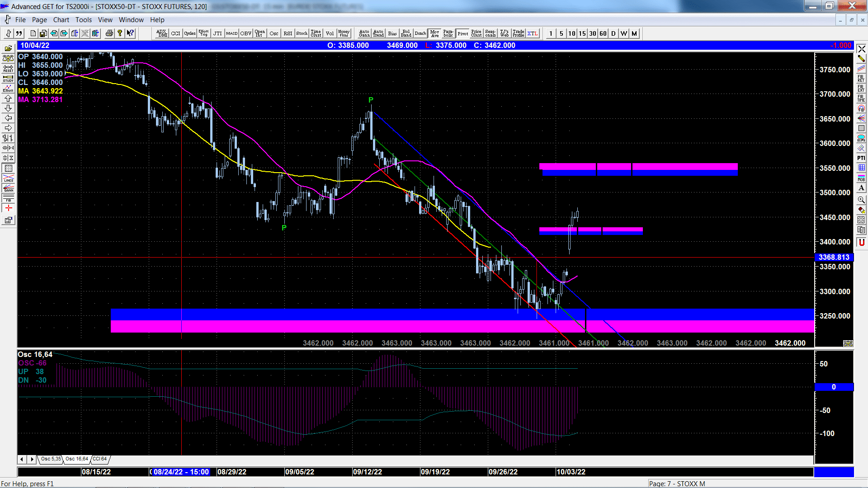Screen dimensions: 868x488
Task: Click the grid toggle icon
Action: pos(8,168)
